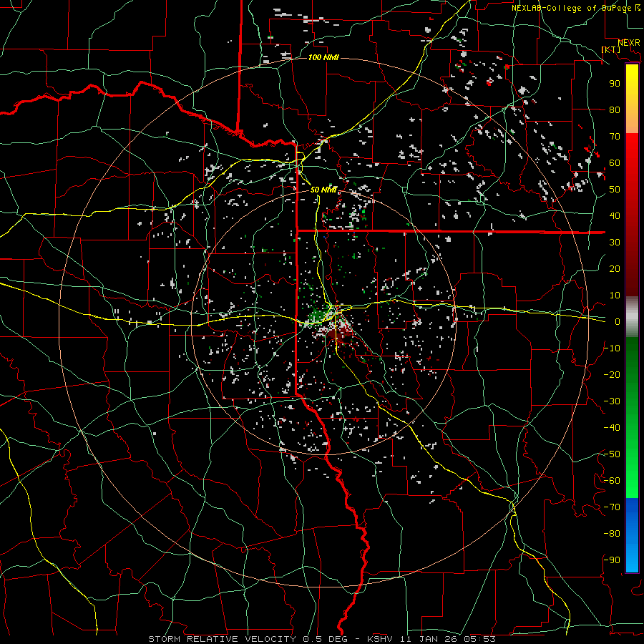The image size is (644, 644).
Task: Click the NEXLAB-College of DuPage watermark text
Action: coord(575,8)
